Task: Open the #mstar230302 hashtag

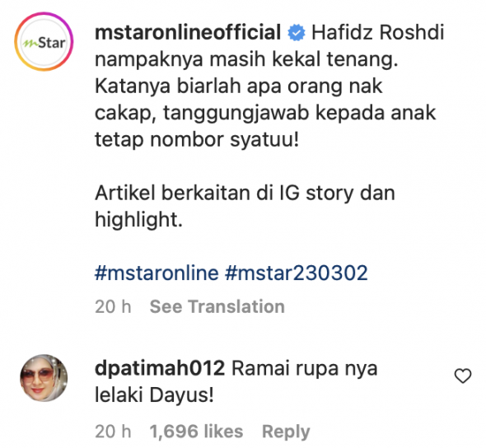Action: click(297, 273)
